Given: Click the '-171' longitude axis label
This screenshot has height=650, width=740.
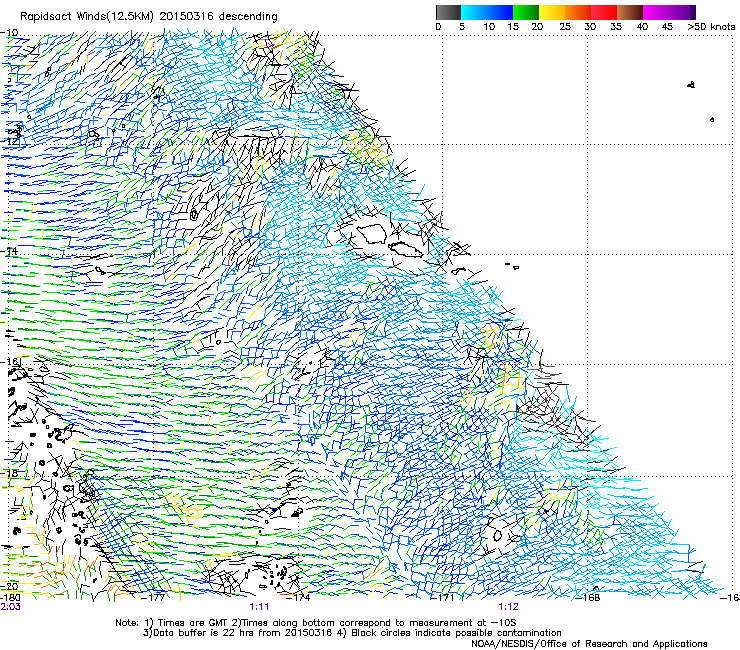Looking at the screenshot, I should click(443, 598).
